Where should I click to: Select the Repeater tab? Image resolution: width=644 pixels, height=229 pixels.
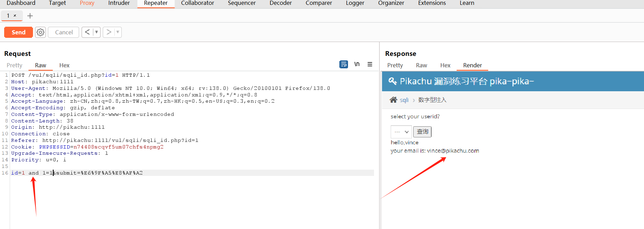(156, 3)
